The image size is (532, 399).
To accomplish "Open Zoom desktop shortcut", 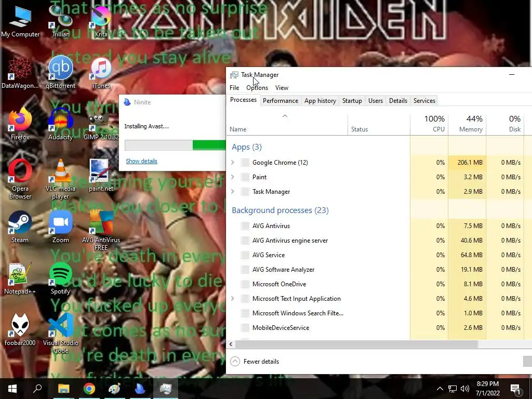I will (x=60, y=228).
